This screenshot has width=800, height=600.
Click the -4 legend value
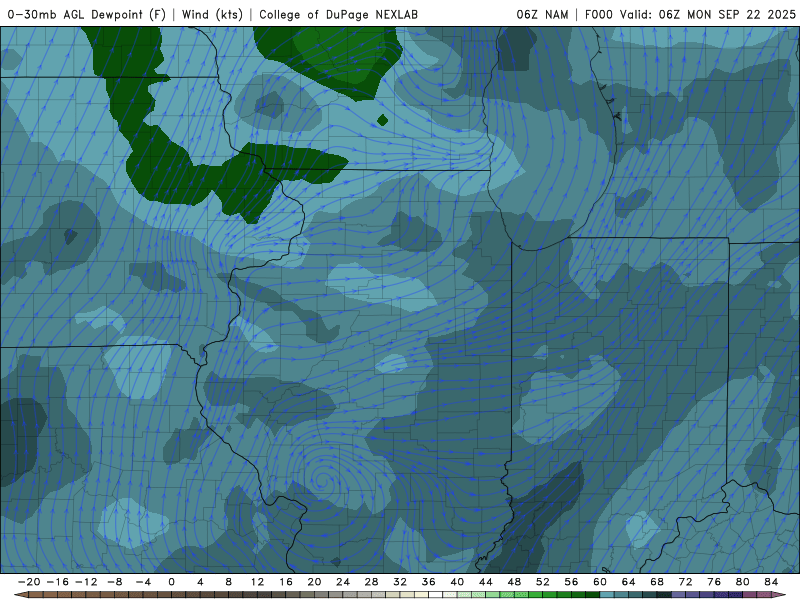click(x=143, y=582)
